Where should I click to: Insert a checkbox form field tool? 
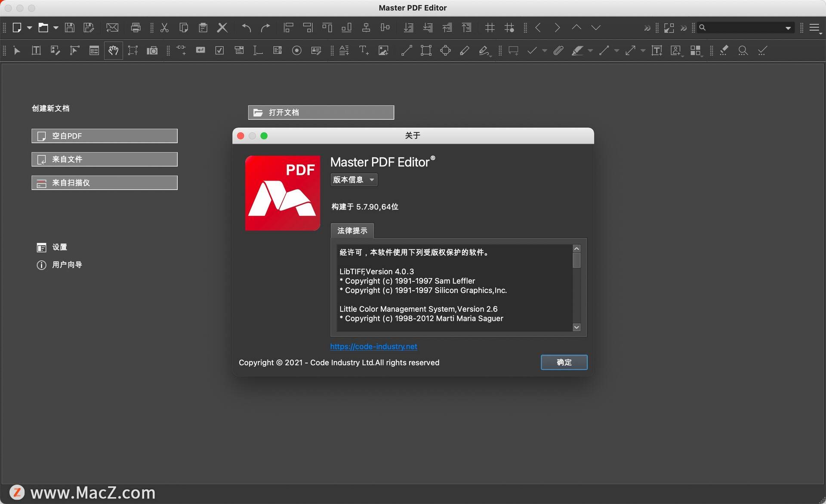219,50
